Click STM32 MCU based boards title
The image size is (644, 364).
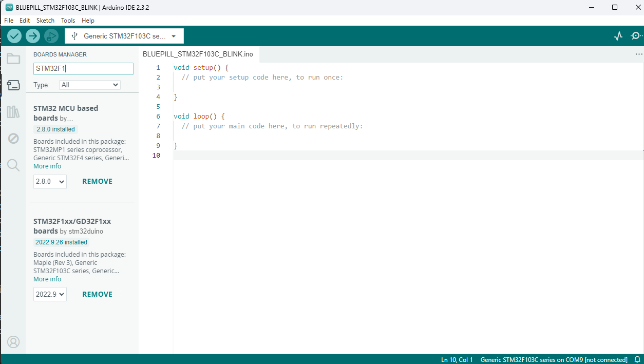tap(66, 113)
